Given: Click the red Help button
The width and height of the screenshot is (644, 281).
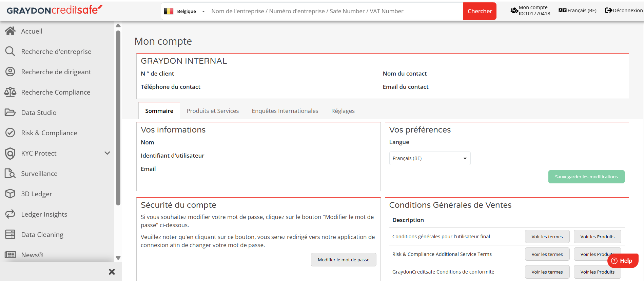Looking at the screenshot, I should click(623, 261).
